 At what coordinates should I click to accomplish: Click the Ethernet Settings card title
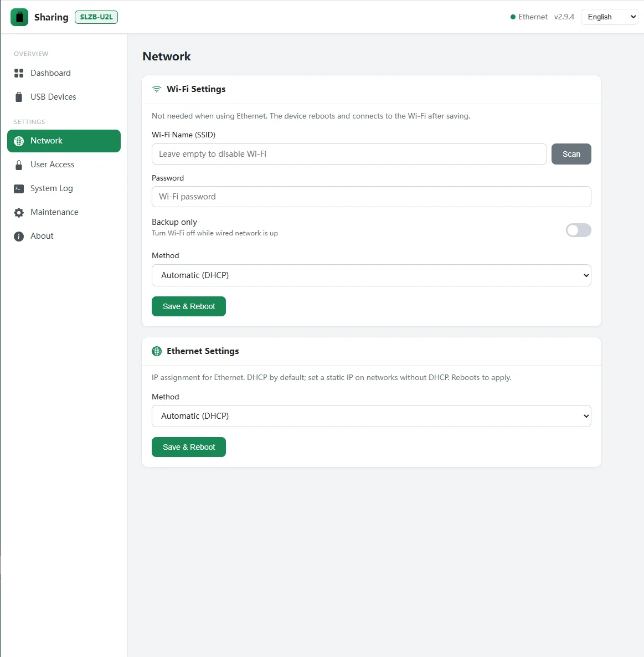click(203, 351)
